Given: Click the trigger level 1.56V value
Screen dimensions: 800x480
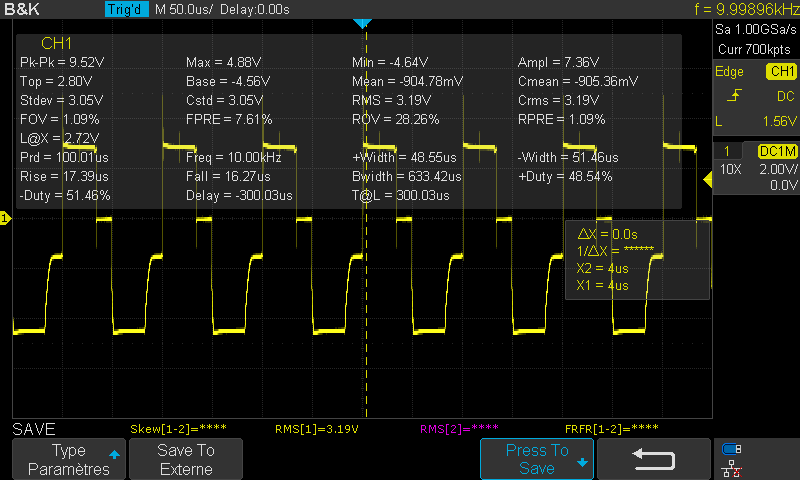Looking at the screenshot, I should click(x=779, y=121).
